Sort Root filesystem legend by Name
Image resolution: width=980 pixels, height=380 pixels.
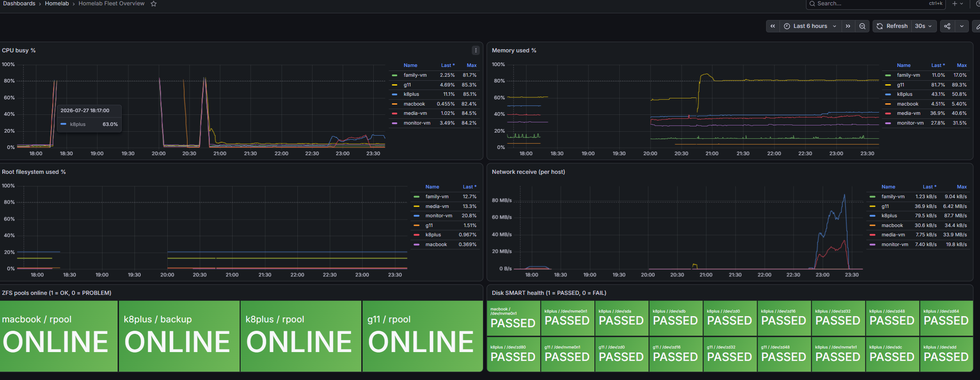pos(432,187)
